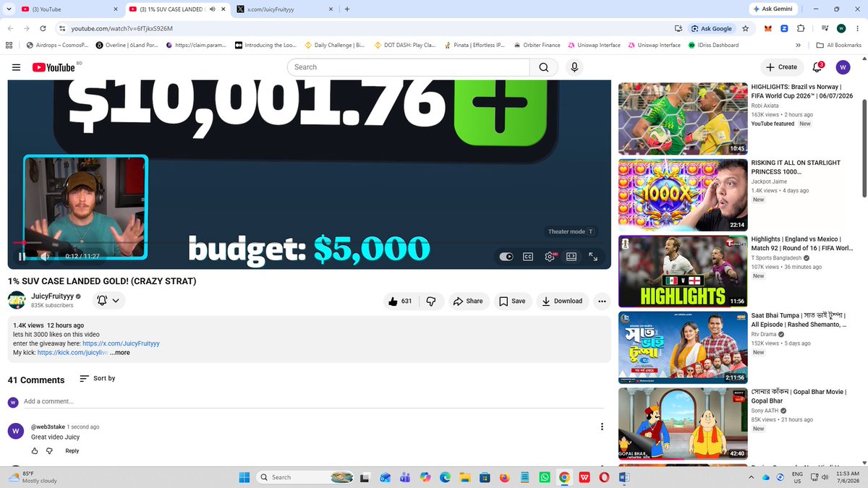Open the IDriss Dashboard bookmark
Image resolution: width=868 pixels, height=488 pixels.
point(713,45)
